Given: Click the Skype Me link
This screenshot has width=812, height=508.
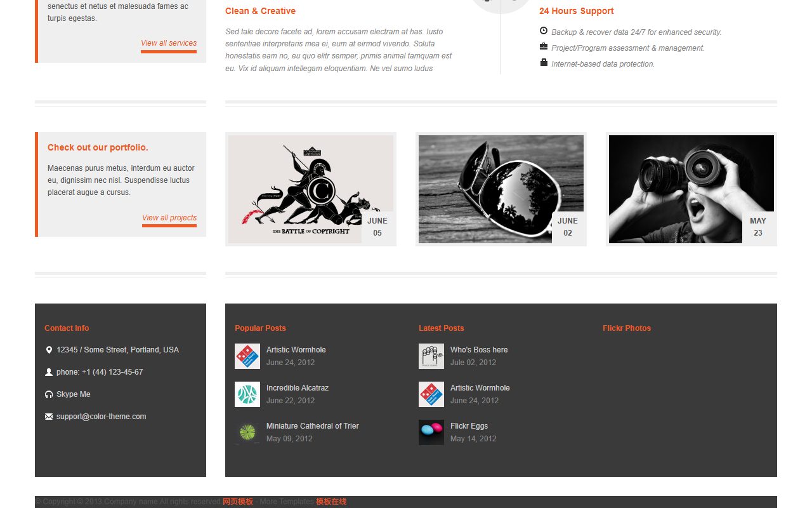Looking at the screenshot, I should click(74, 394).
